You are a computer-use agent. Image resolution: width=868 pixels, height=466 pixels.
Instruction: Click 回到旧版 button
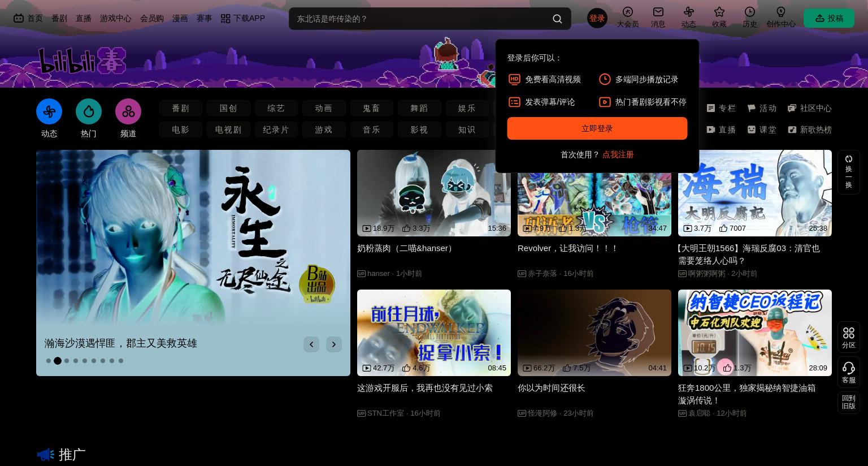click(x=848, y=402)
